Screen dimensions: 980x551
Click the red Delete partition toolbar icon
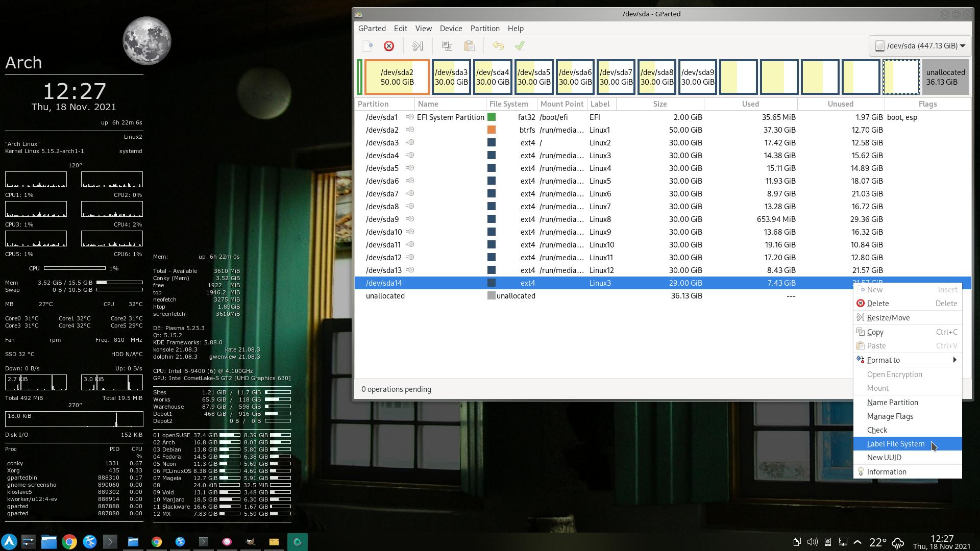pyautogui.click(x=389, y=46)
